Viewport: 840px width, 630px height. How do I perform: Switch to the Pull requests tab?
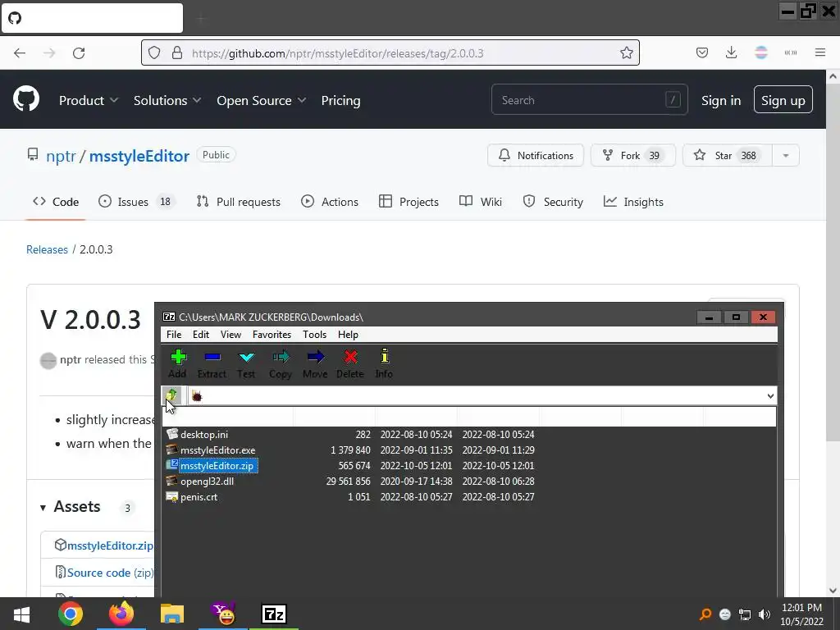pos(239,202)
